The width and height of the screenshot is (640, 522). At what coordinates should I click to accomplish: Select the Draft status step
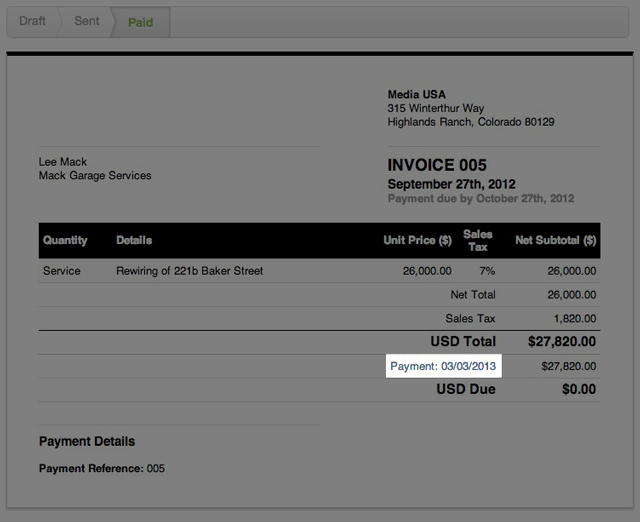32,21
